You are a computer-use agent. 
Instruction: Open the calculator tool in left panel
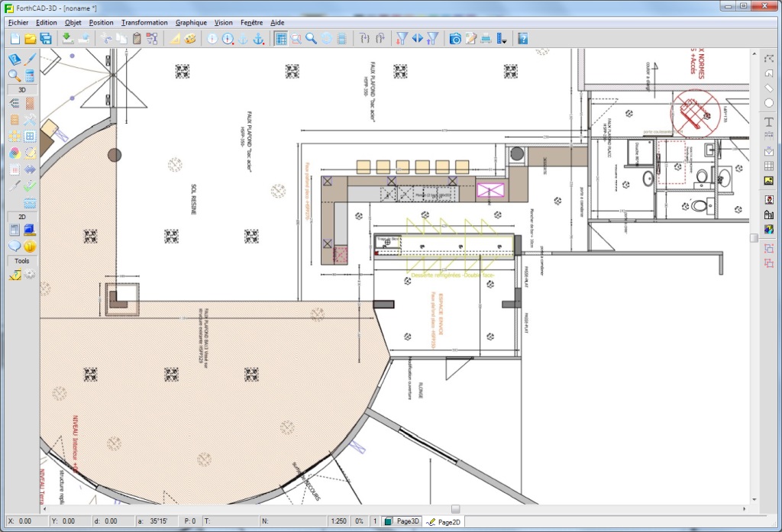click(30, 76)
